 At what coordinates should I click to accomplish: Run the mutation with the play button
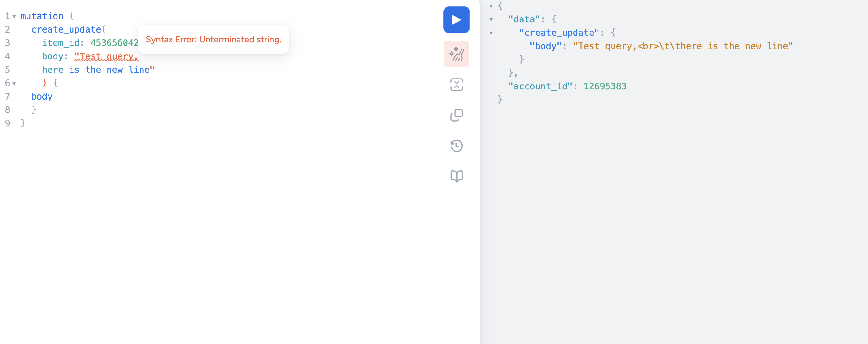click(x=456, y=20)
